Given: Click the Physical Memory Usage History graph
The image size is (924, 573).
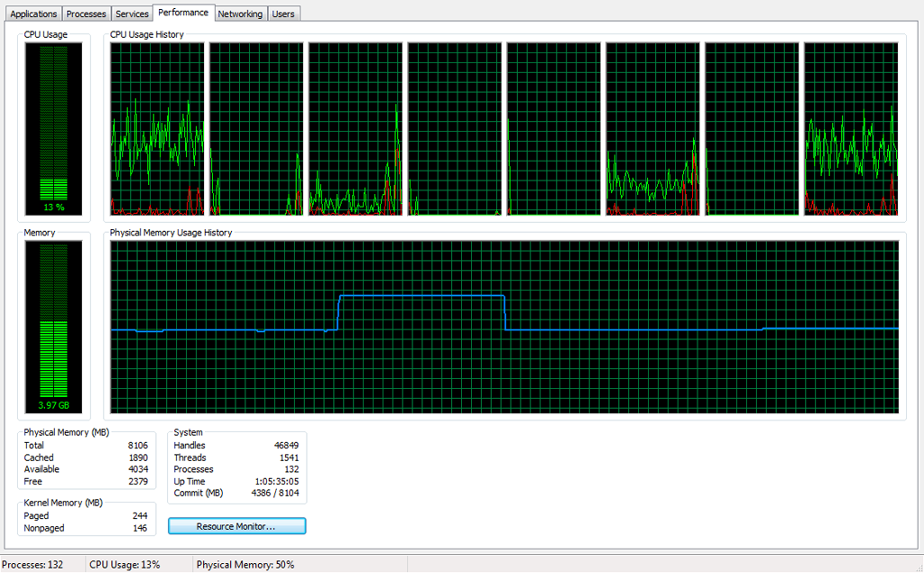Looking at the screenshot, I should pyautogui.click(x=504, y=327).
